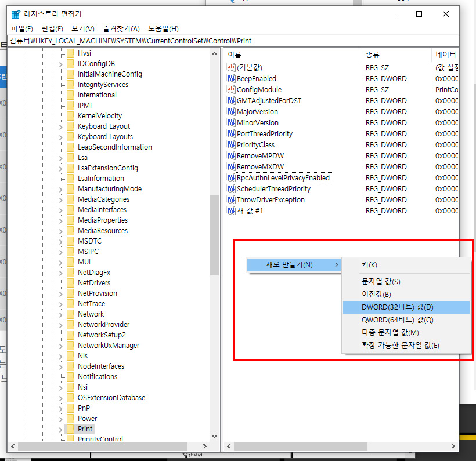Image resolution: width=476 pixels, height=461 pixels.
Task: Select the ThrowDriverException DWORD value
Action: pyautogui.click(x=271, y=199)
